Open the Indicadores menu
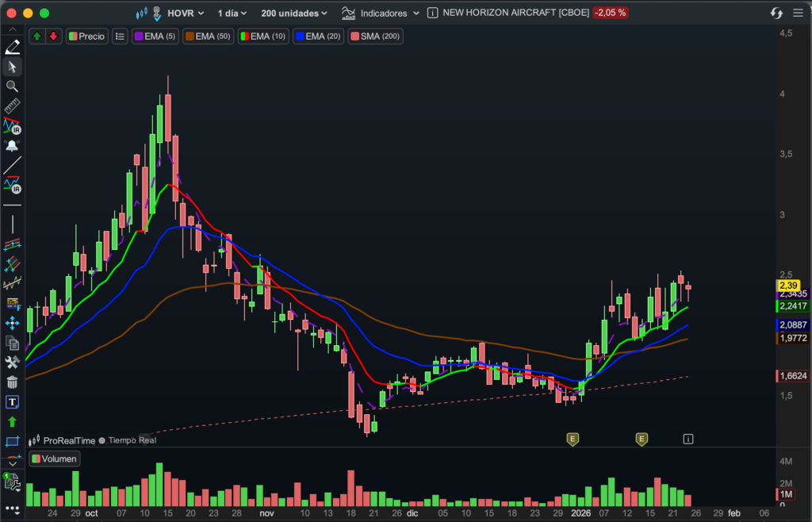 tap(381, 13)
